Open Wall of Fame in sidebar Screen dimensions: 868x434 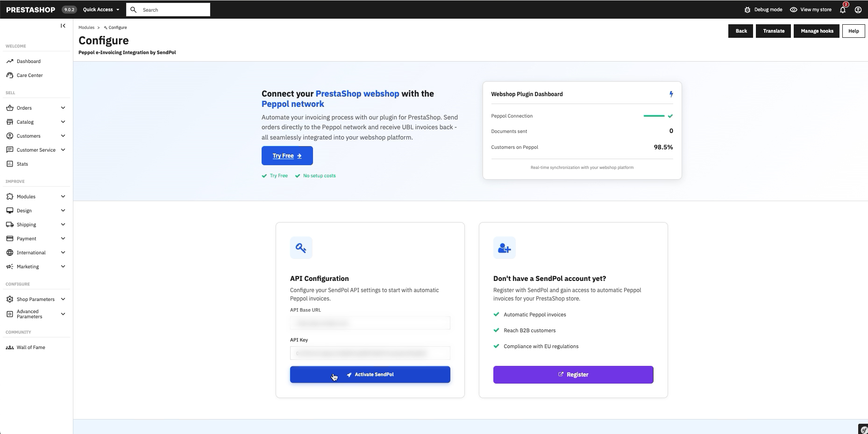point(31,347)
